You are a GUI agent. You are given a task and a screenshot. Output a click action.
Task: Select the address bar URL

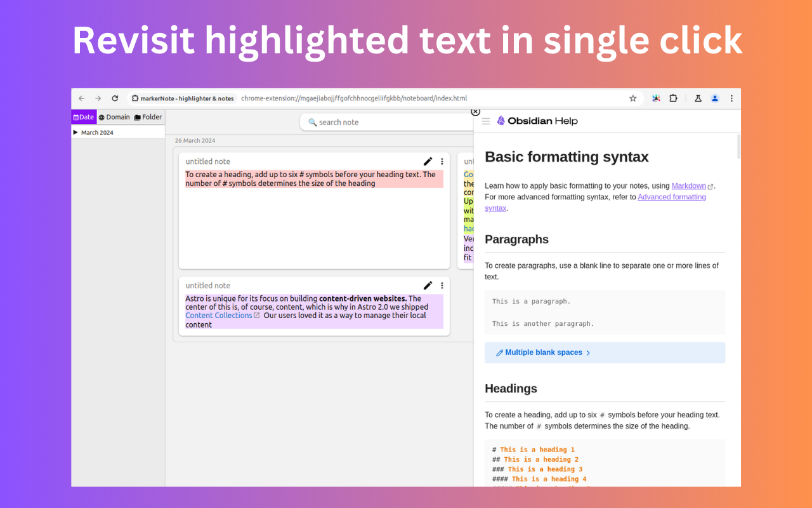pyautogui.click(x=354, y=98)
